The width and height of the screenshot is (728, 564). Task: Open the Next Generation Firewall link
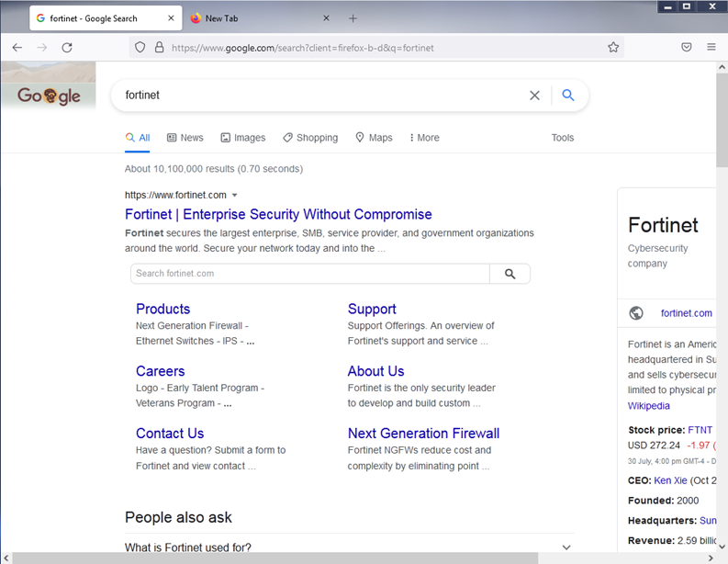(423, 434)
